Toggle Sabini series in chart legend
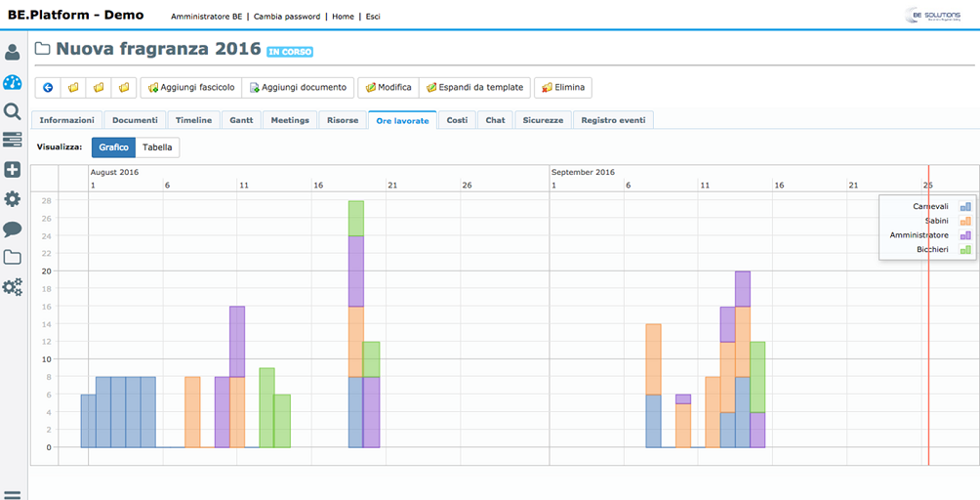Viewport: 980px width, 500px height. point(948,221)
